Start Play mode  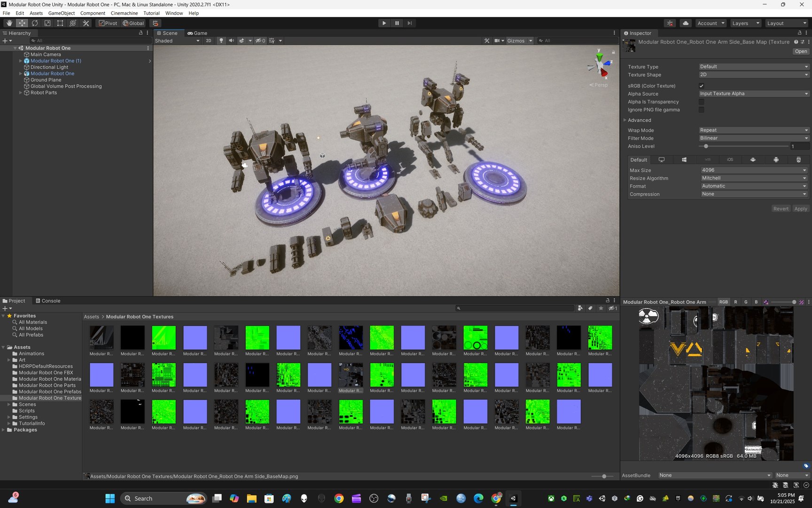(384, 23)
